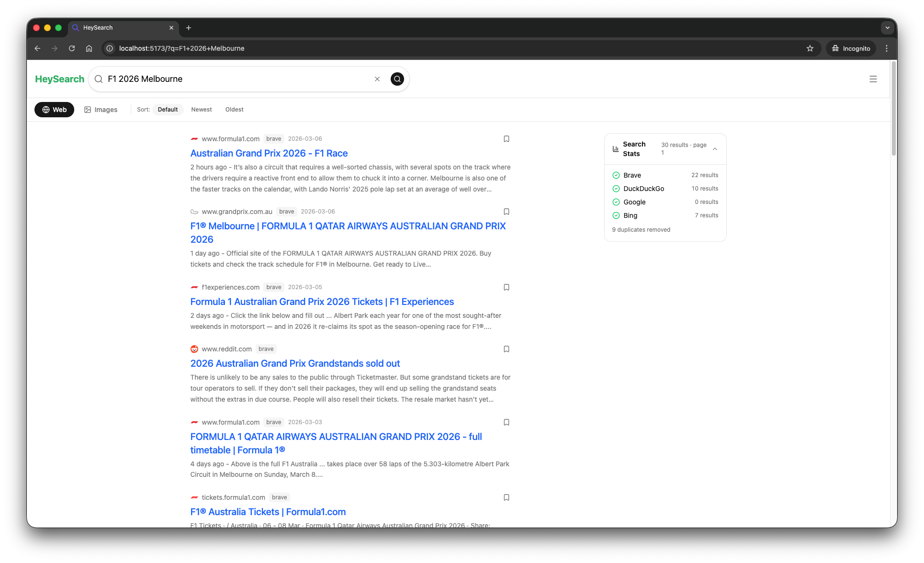This screenshot has height=563, width=924.
Task: Close the HeySearch browser tab
Action: coord(171,28)
